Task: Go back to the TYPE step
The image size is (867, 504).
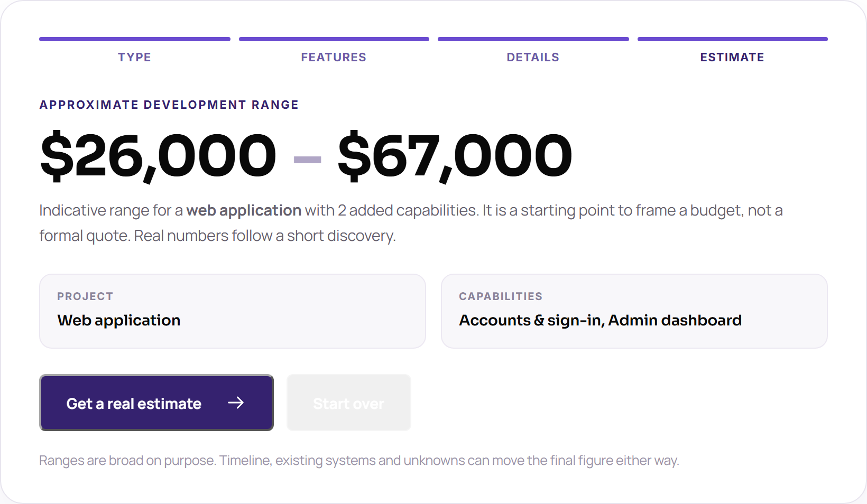Action: coord(135,57)
